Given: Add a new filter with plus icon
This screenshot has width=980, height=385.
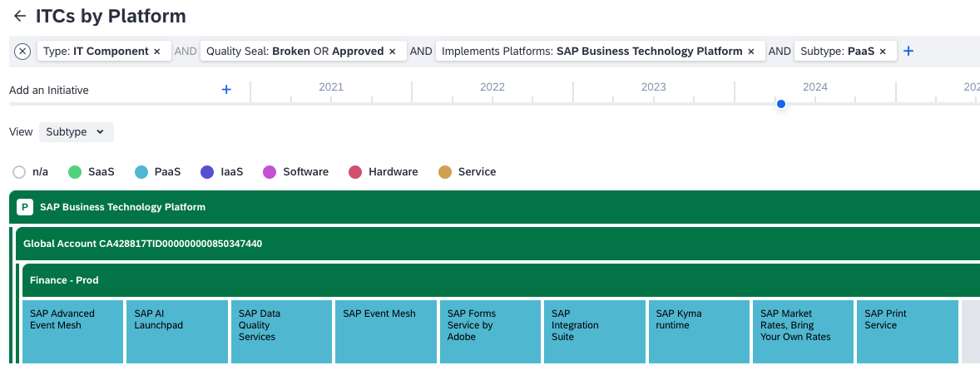Looking at the screenshot, I should coord(908,52).
